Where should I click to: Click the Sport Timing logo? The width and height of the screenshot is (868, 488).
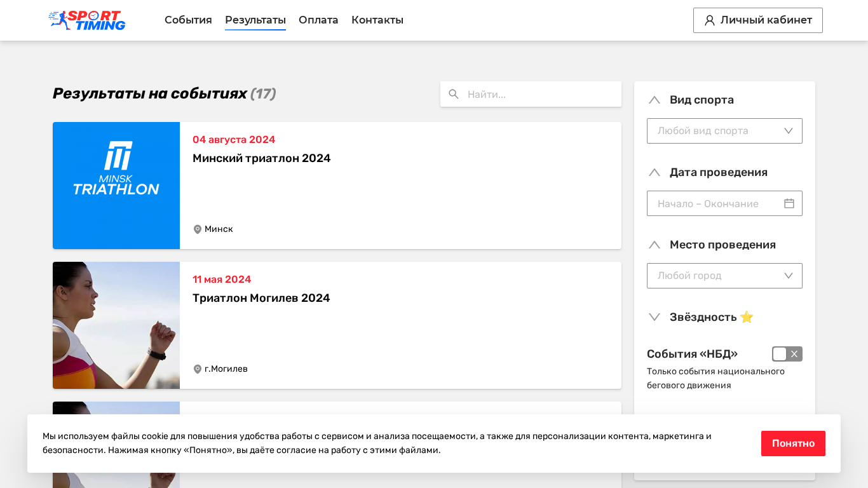point(87,20)
